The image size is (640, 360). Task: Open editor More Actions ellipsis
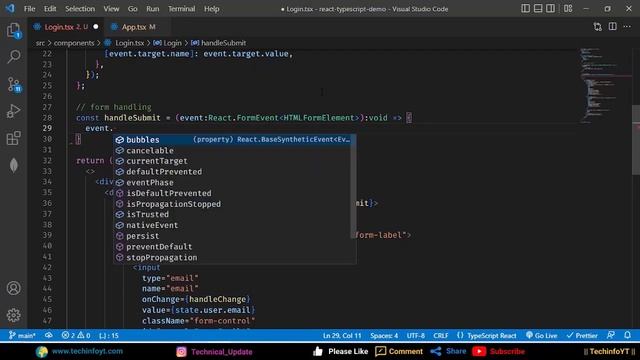point(627,27)
